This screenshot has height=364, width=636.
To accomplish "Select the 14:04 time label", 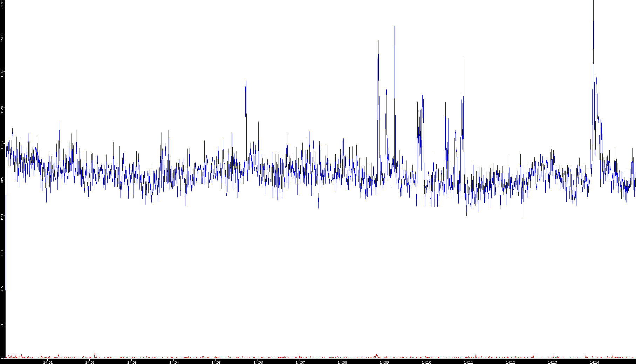I will pos(174,362).
